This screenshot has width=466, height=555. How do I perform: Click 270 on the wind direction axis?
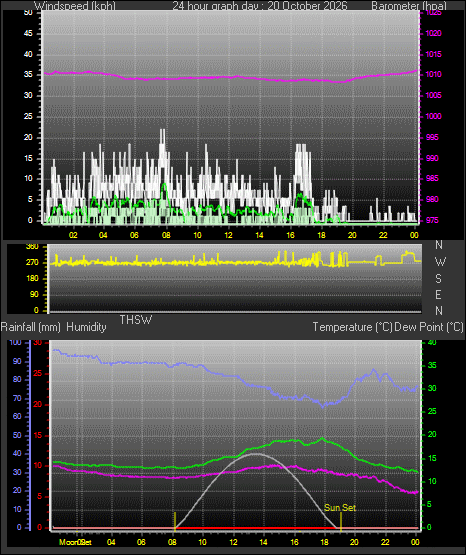(32, 263)
